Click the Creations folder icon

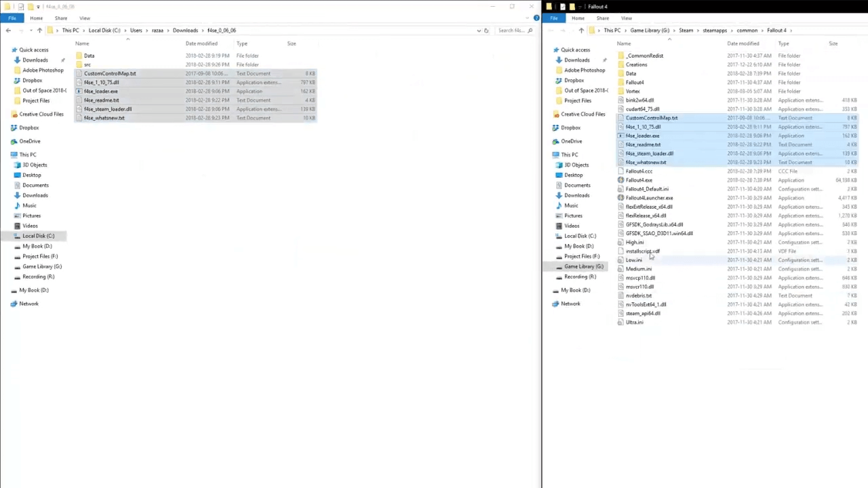[x=621, y=64]
